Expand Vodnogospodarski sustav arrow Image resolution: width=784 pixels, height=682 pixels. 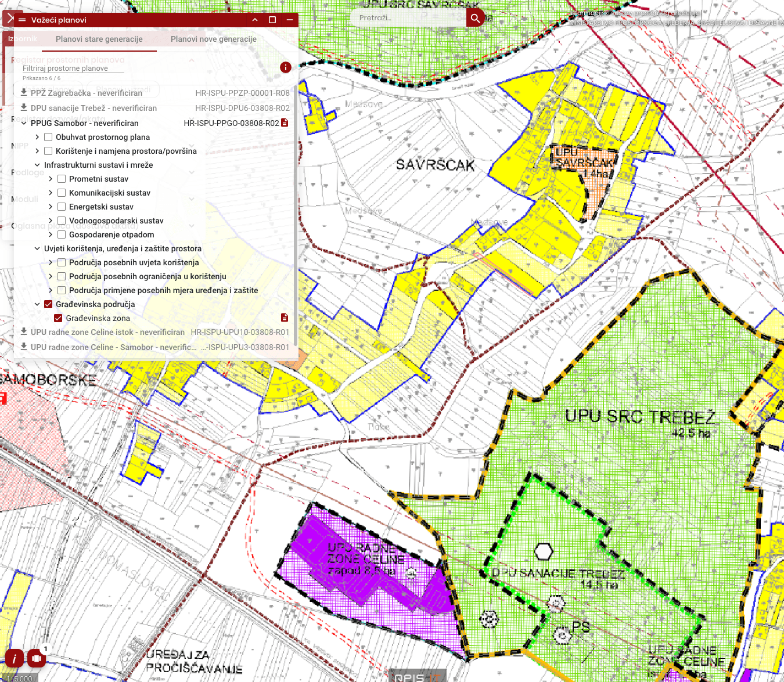tap(51, 221)
